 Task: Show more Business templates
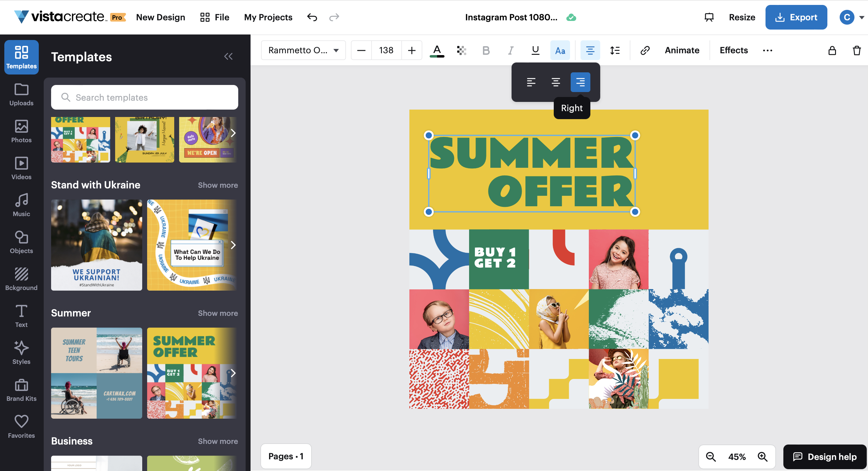[218, 441]
